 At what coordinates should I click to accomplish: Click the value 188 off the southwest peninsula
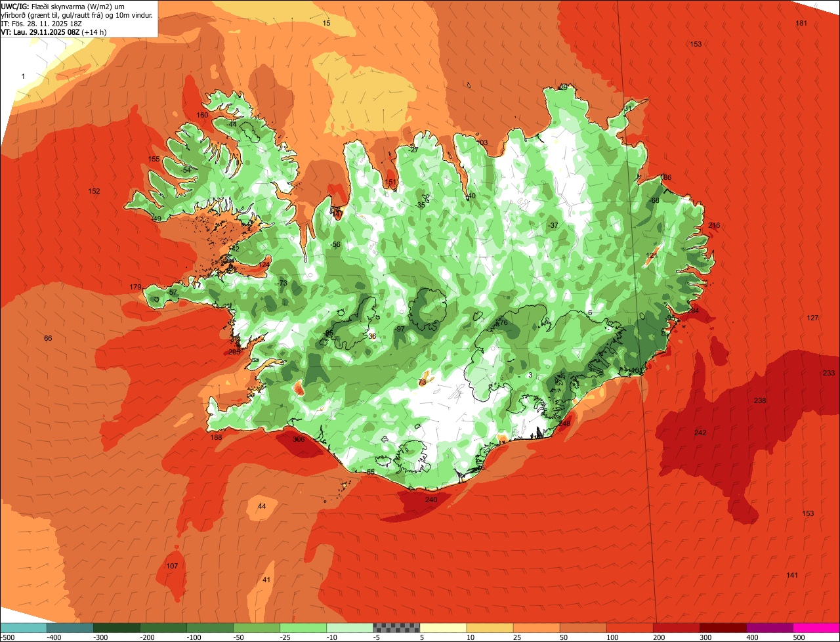tap(216, 437)
